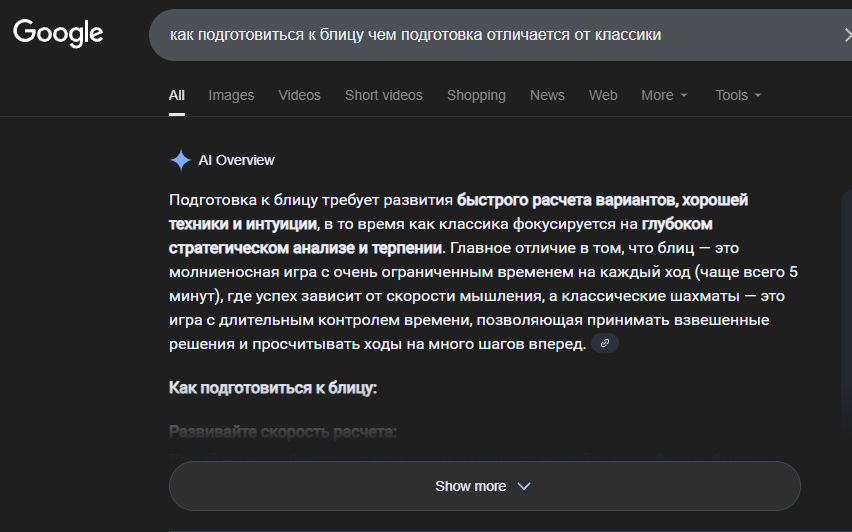The width and height of the screenshot is (852, 532).
Task: Expand the AI Overview with Show more
Action: pos(484,486)
